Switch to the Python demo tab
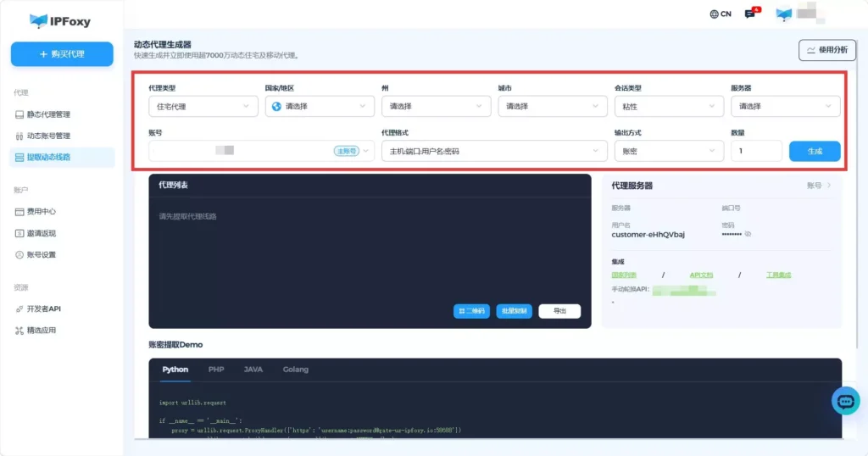Image resolution: width=868 pixels, height=456 pixels. 175,370
